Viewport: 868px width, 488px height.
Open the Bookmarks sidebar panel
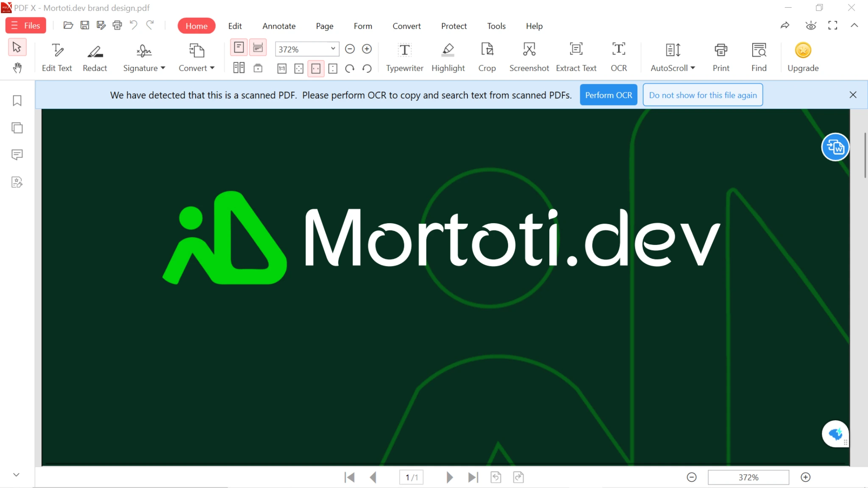pyautogui.click(x=17, y=100)
